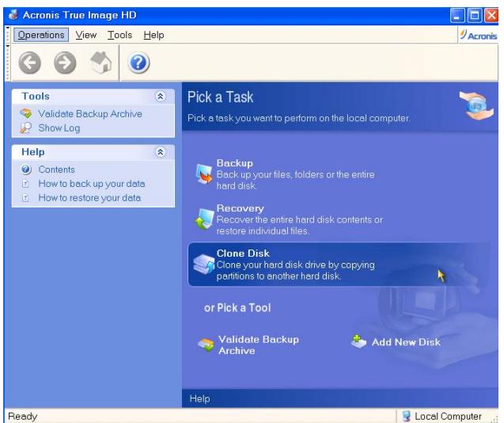Open the Tools menu
504x423 pixels.
120,35
